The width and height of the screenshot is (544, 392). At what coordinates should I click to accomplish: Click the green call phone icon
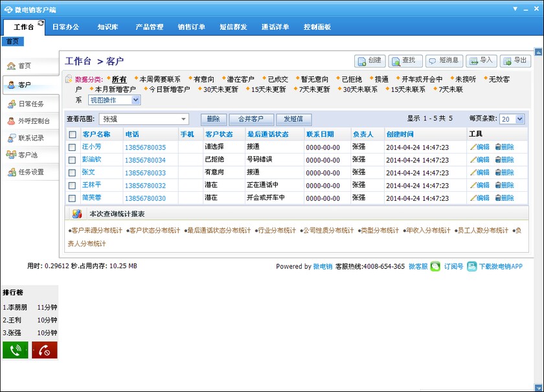pos(16,350)
